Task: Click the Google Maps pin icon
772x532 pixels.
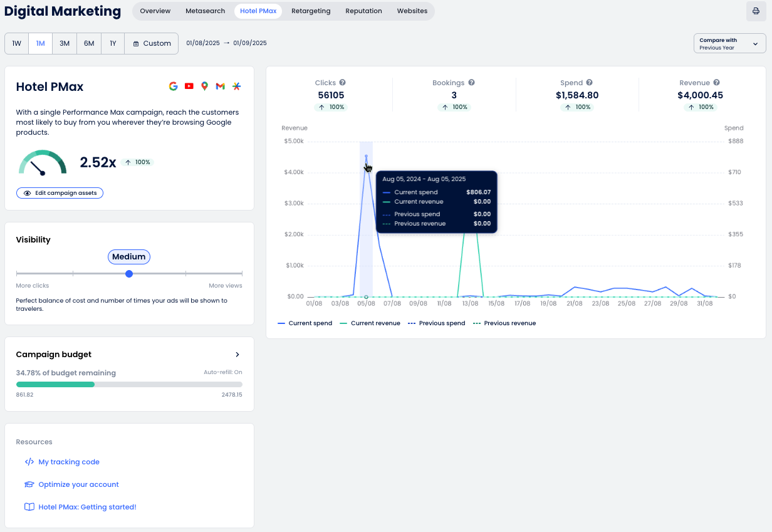Action: [204, 86]
